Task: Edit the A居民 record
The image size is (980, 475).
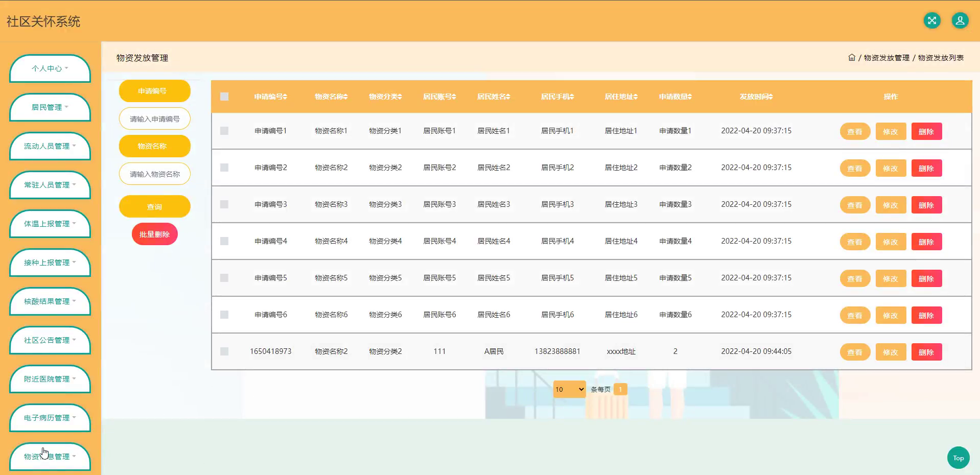Action: point(891,352)
